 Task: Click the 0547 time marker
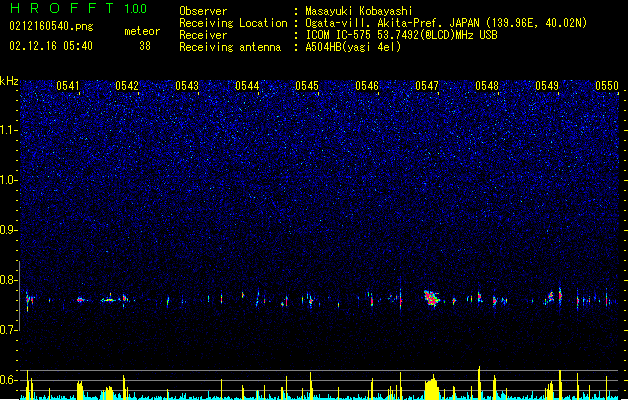[x=427, y=86]
